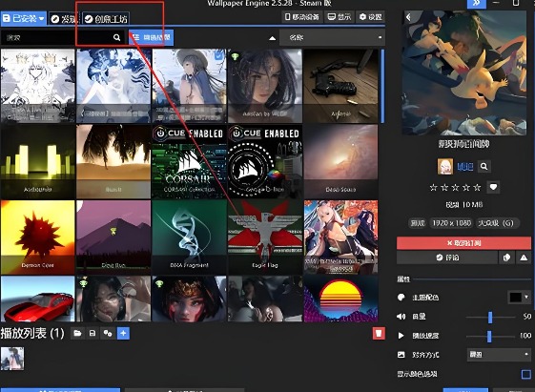Open playlist folder icon
The height and width of the screenshot is (392, 535).
point(77,333)
